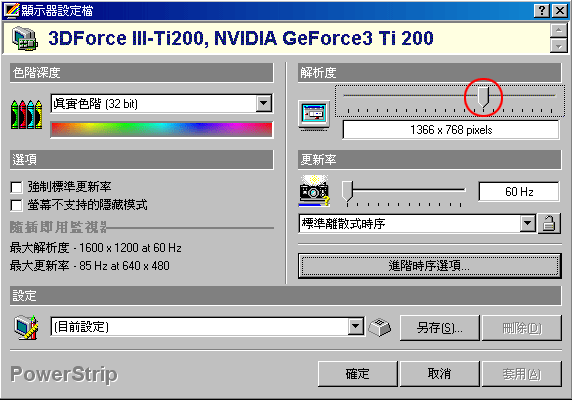Click the help question mark button

pos(542,11)
